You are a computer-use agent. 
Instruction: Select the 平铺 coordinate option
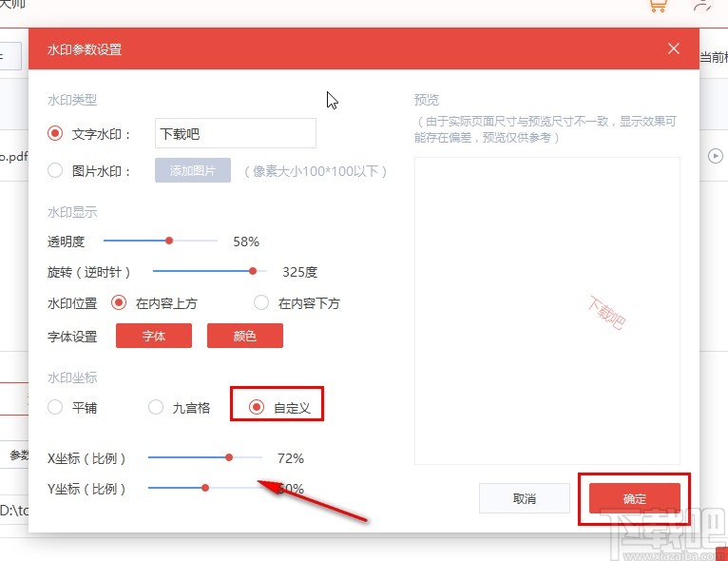pyautogui.click(x=55, y=407)
